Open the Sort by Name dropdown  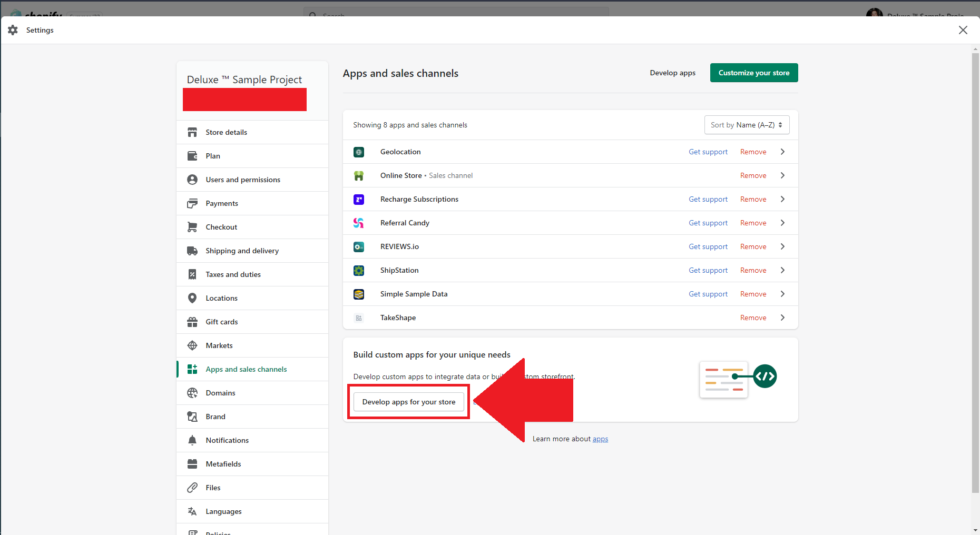tap(747, 125)
